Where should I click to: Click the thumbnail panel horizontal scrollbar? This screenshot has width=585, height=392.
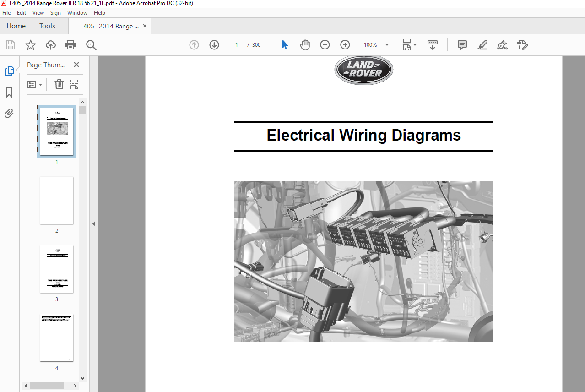click(46, 386)
